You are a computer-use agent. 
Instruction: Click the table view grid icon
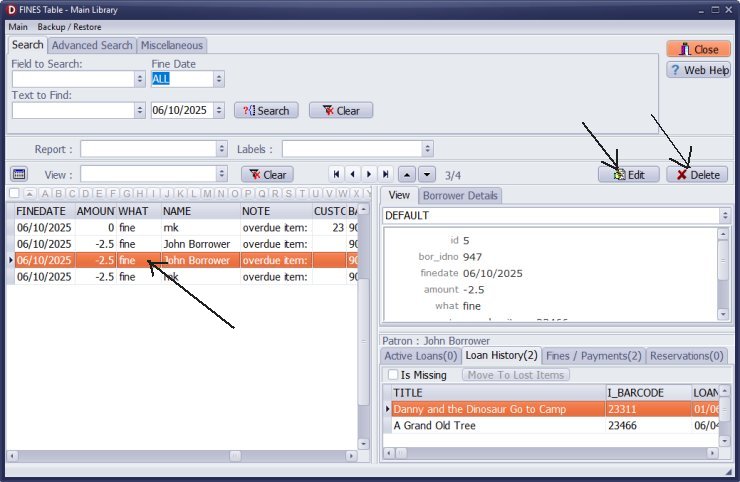[x=18, y=174]
